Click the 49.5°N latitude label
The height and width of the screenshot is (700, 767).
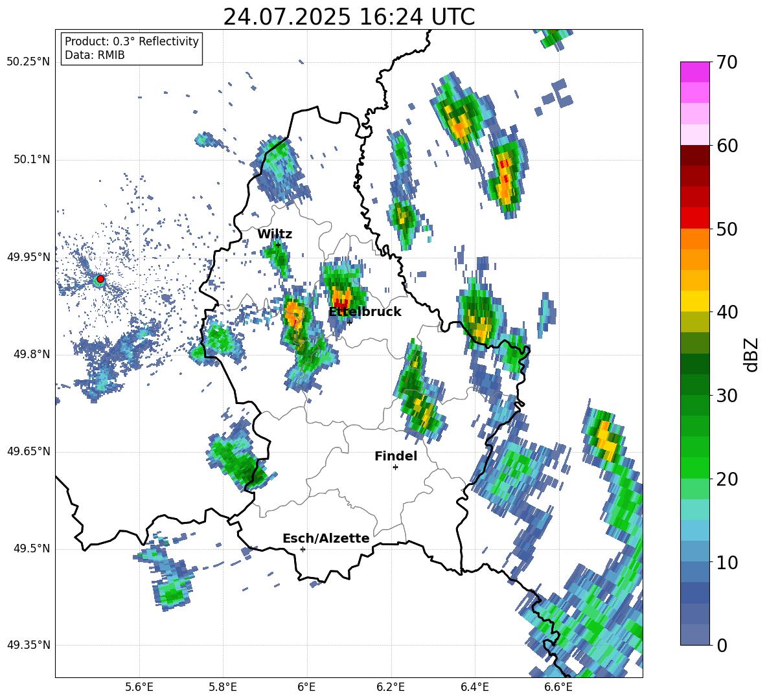click(32, 548)
